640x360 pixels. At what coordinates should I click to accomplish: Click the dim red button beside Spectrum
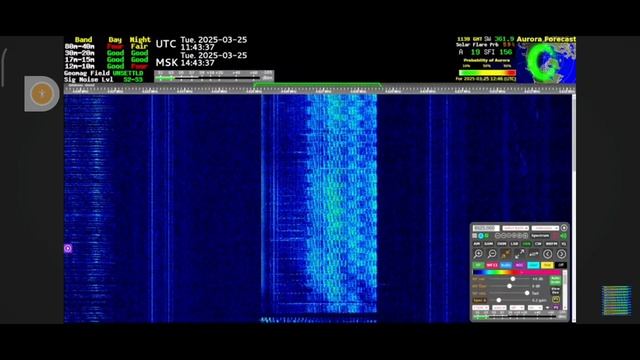pos(555,236)
